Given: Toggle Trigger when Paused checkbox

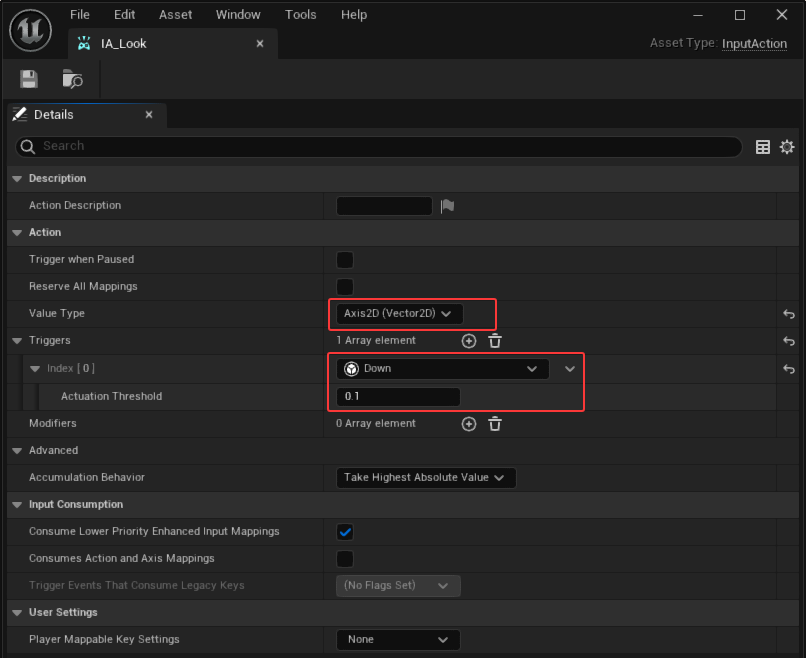Looking at the screenshot, I should 345,260.
